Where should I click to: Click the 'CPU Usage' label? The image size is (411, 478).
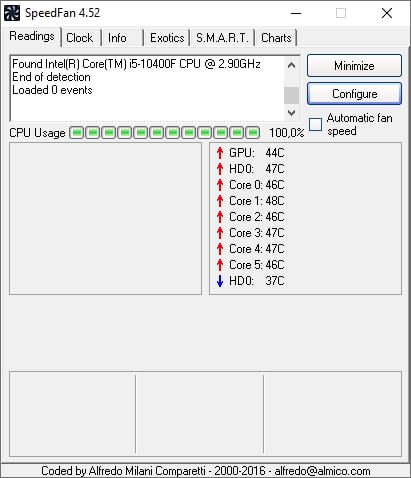click(x=37, y=133)
